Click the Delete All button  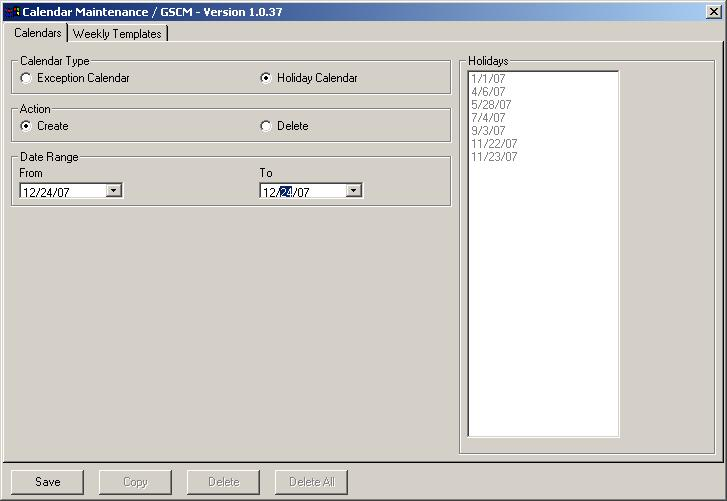click(312, 482)
